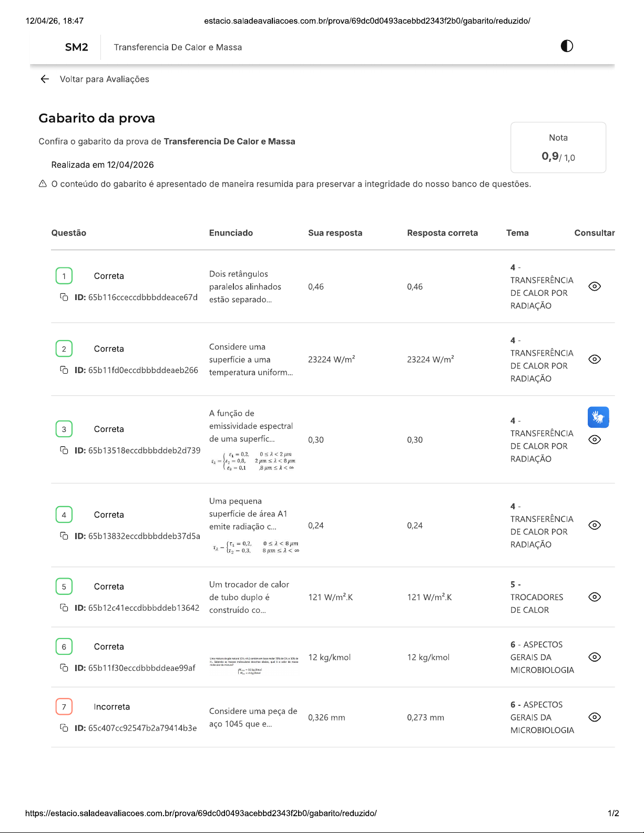Click the back arrow icon

[45, 79]
